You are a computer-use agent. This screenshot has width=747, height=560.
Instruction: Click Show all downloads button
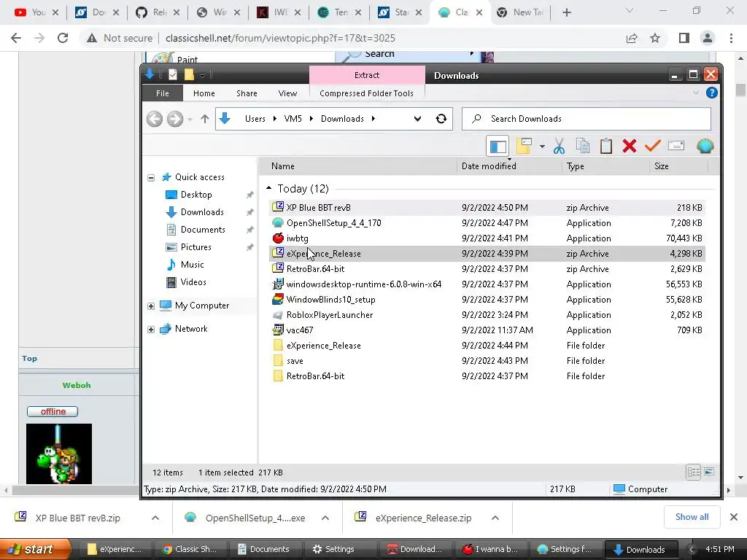tap(692, 517)
